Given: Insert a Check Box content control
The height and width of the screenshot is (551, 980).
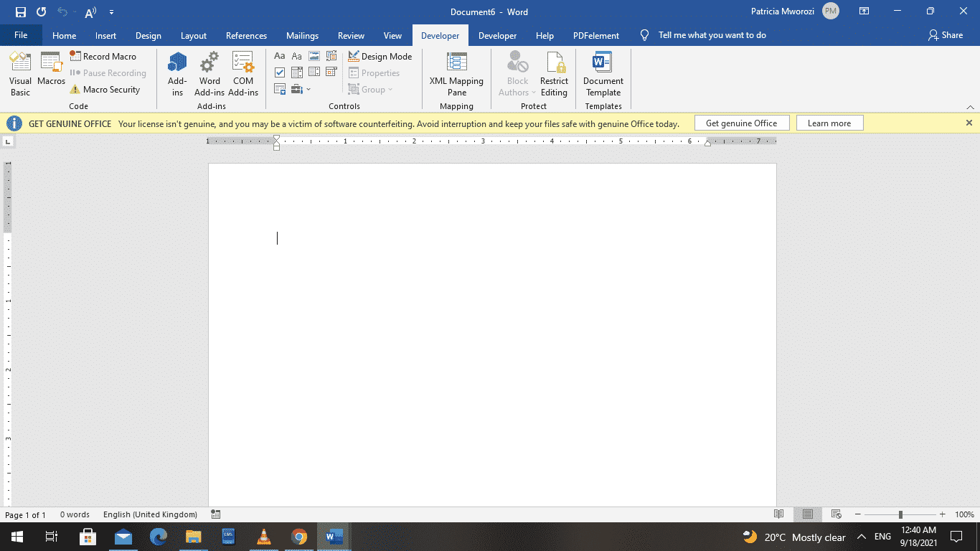Looking at the screenshot, I should (280, 72).
